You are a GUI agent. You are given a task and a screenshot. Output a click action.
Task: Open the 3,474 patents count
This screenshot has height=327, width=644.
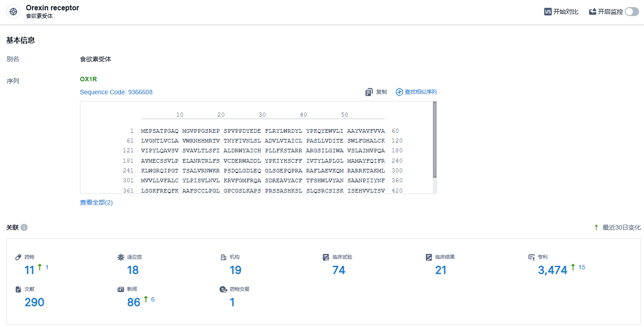553,270
